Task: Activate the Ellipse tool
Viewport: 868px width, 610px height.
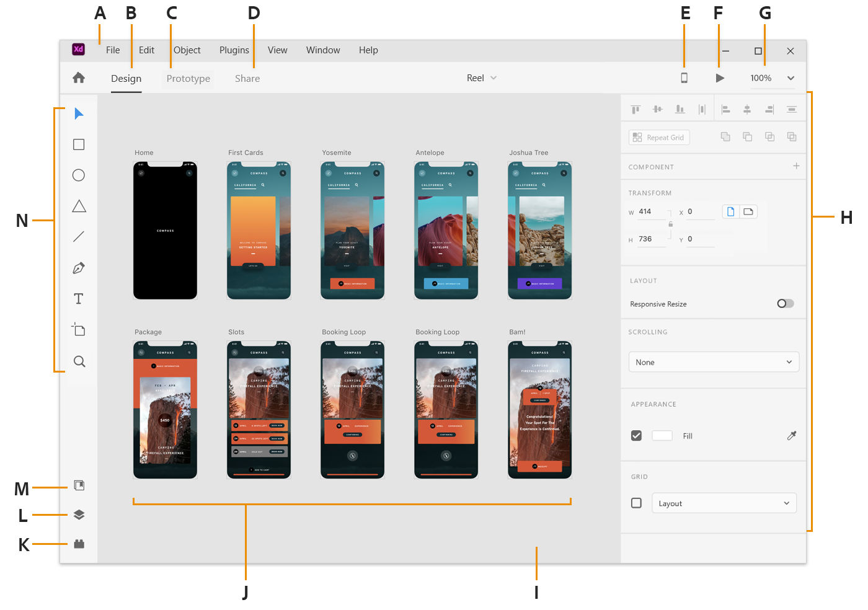Action: [78, 175]
